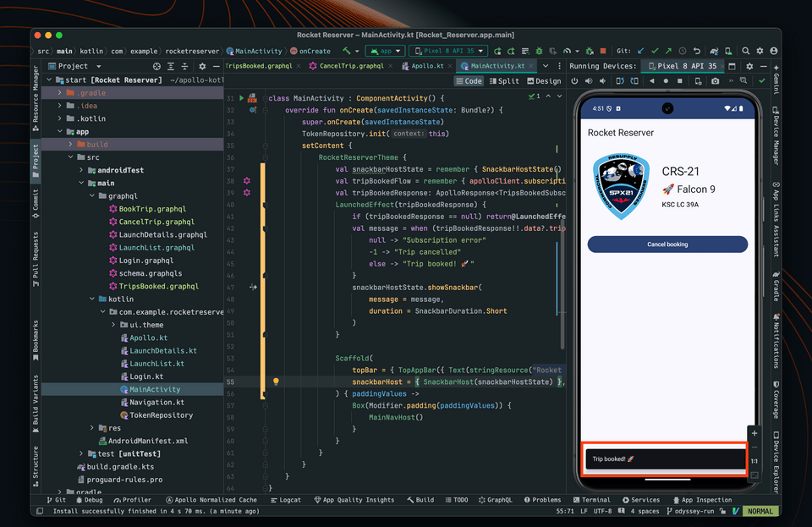Open the Problems tool window tab
This screenshot has width=812, height=527.
pos(542,500)
